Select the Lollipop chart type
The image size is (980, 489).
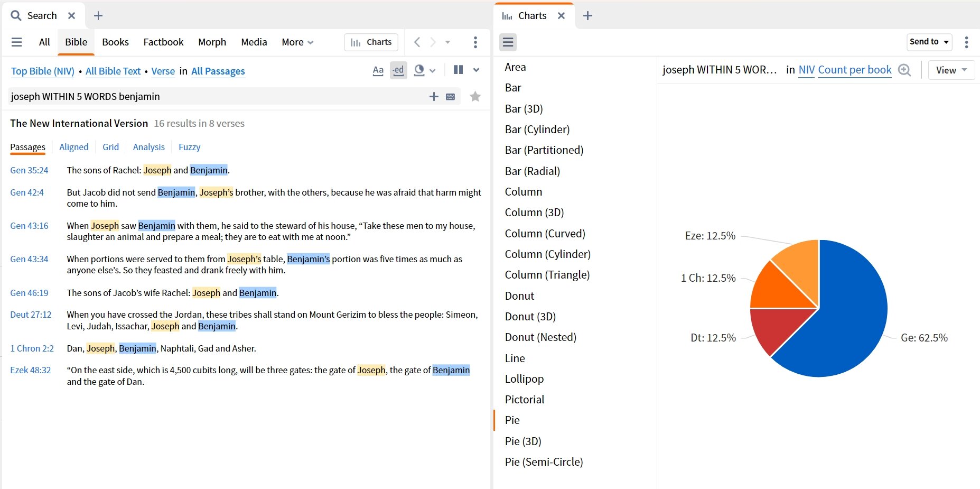(x=524, y=379)
